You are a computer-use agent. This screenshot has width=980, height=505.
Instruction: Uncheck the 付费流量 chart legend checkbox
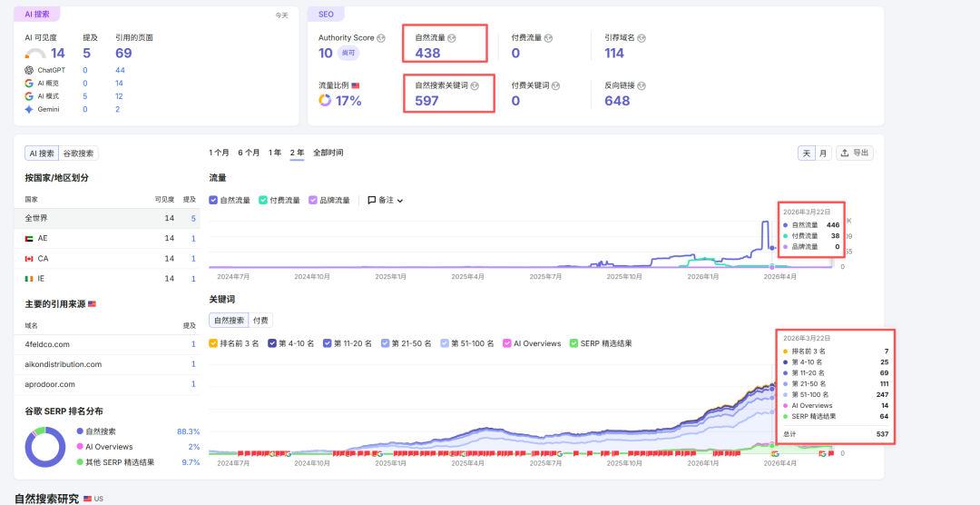[263, 200]
